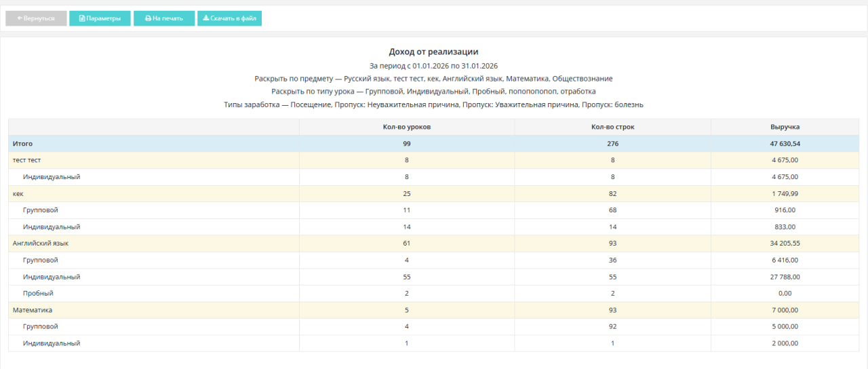Click the Выручка column header
This screenshot has width=868, height=369.
785,127
